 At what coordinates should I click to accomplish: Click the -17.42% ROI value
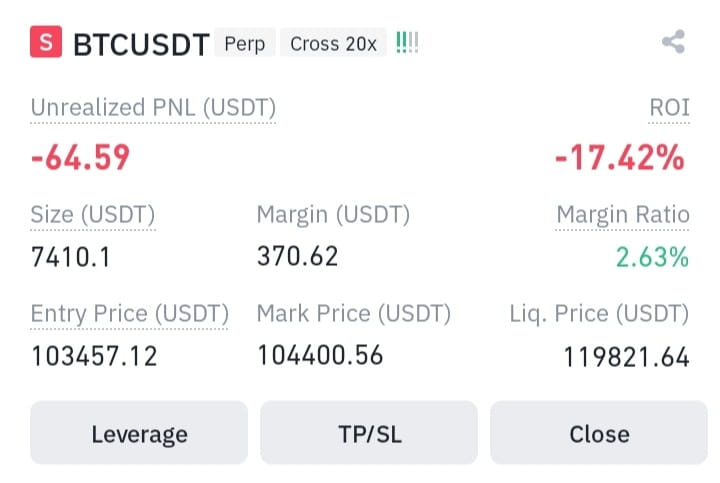[x=620, y=157]
